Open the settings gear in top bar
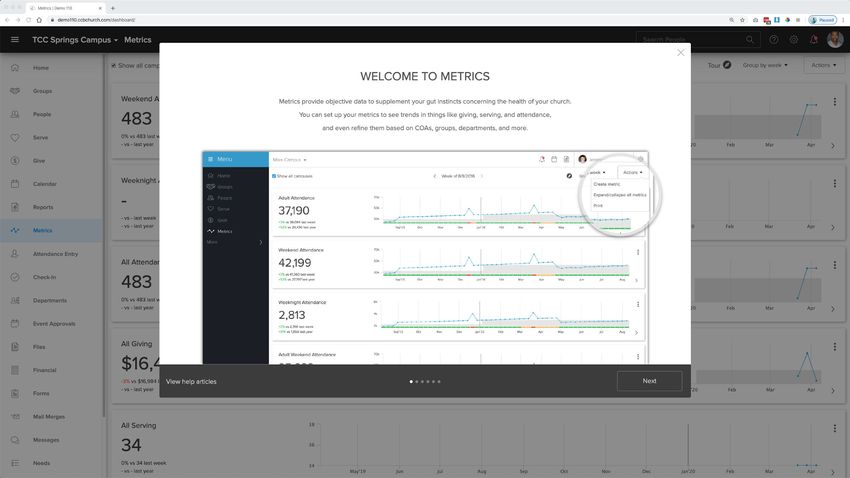 794,40
